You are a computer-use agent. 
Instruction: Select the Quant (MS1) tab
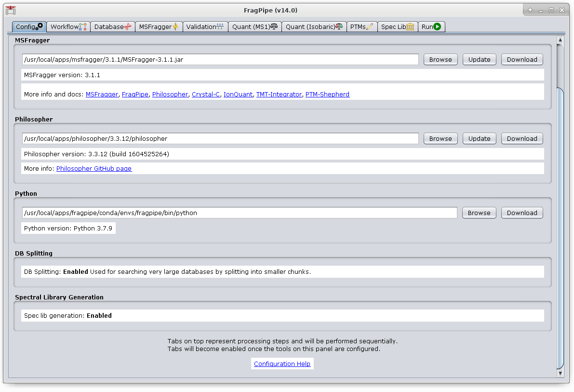coord(254,27)
